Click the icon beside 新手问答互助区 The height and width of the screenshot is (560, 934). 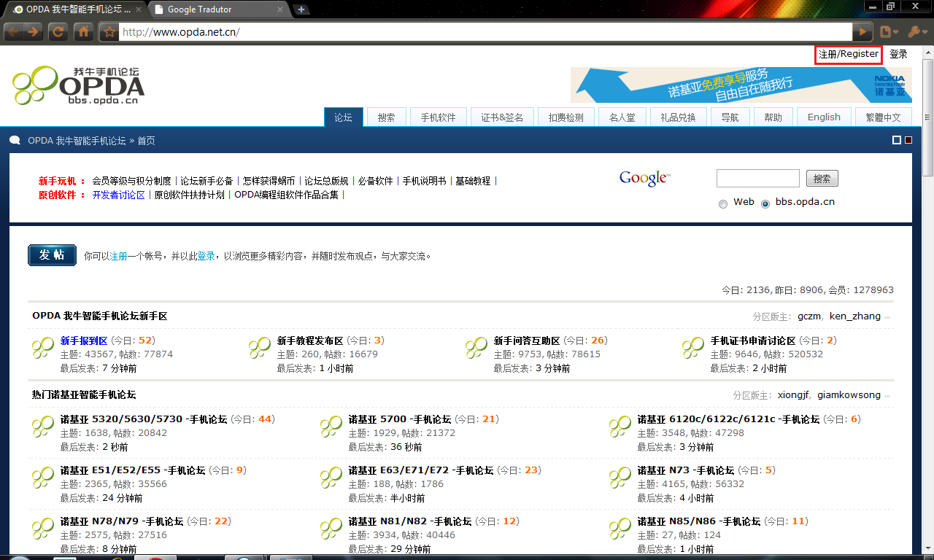(x=476, y=348)
